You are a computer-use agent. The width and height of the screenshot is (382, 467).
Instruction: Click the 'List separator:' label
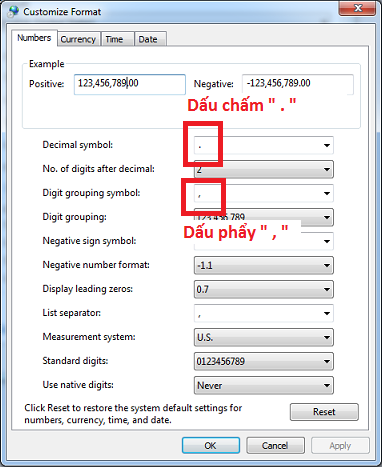(x=72, y=313)
